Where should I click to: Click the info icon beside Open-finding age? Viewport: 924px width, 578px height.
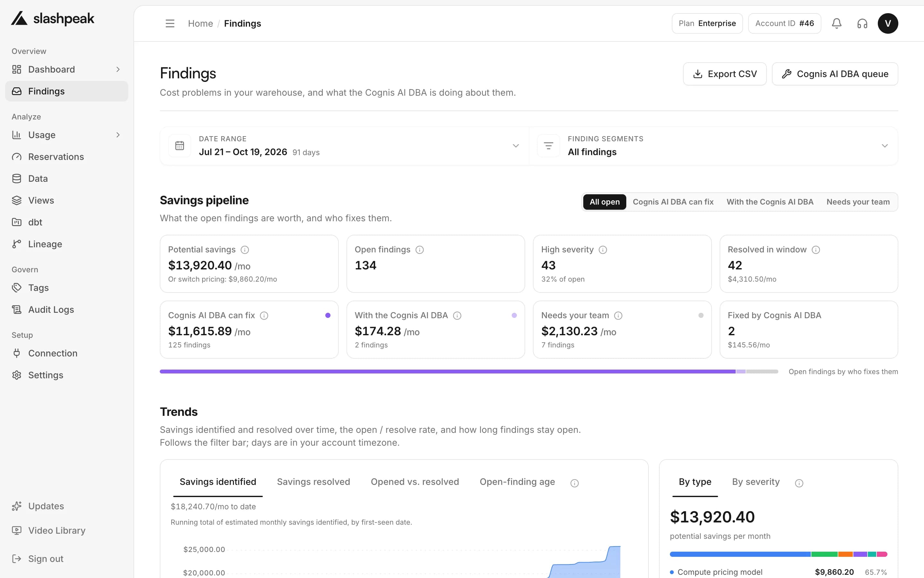pyautogui.click(x=575, y=483)
